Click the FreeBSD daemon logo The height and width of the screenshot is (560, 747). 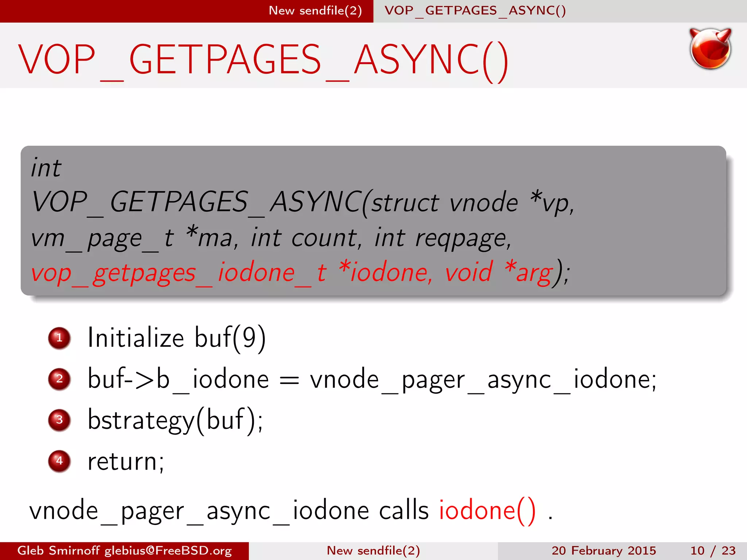(710, 48)
